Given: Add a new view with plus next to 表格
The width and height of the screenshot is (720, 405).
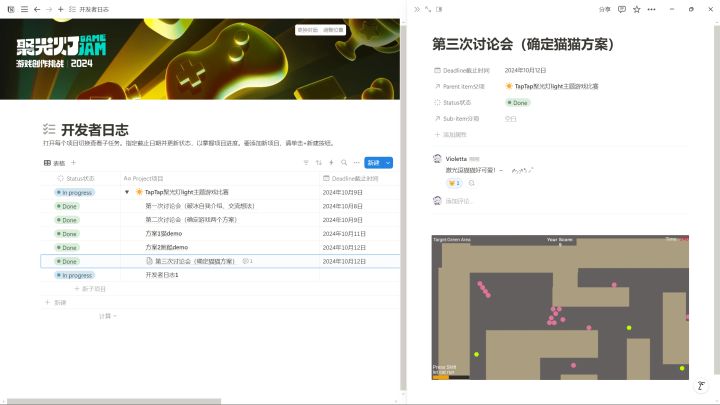Looking at the screenshot, I should (73, 163).
